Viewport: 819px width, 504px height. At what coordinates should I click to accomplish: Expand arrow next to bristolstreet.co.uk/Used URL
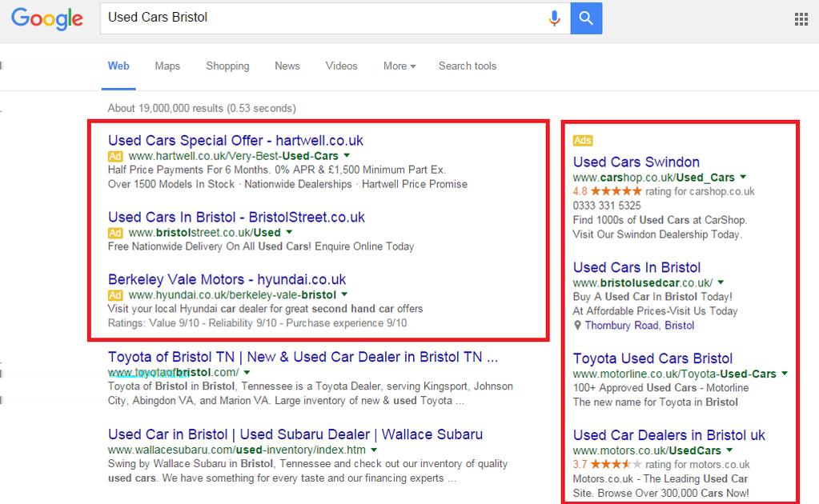tap(289, 233)
